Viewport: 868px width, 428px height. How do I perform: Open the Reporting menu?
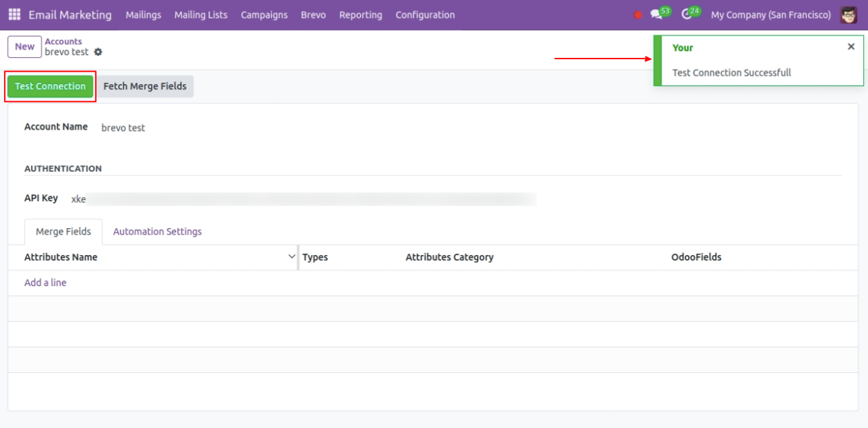click(x=360, y=14)
